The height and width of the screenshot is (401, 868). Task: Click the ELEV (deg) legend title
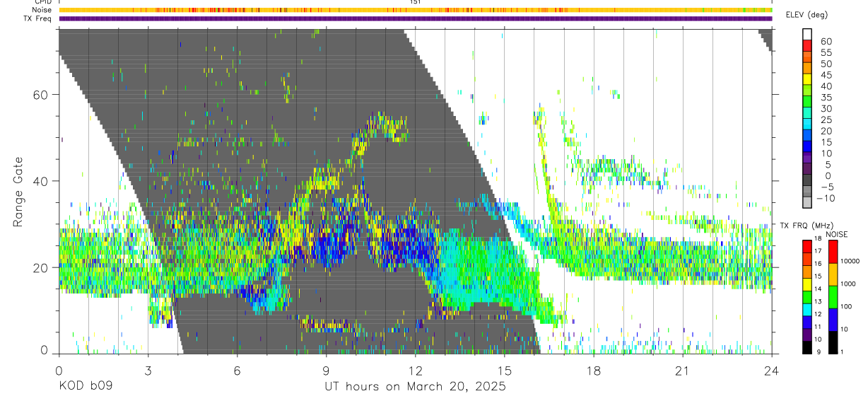[x=807, y=15]
